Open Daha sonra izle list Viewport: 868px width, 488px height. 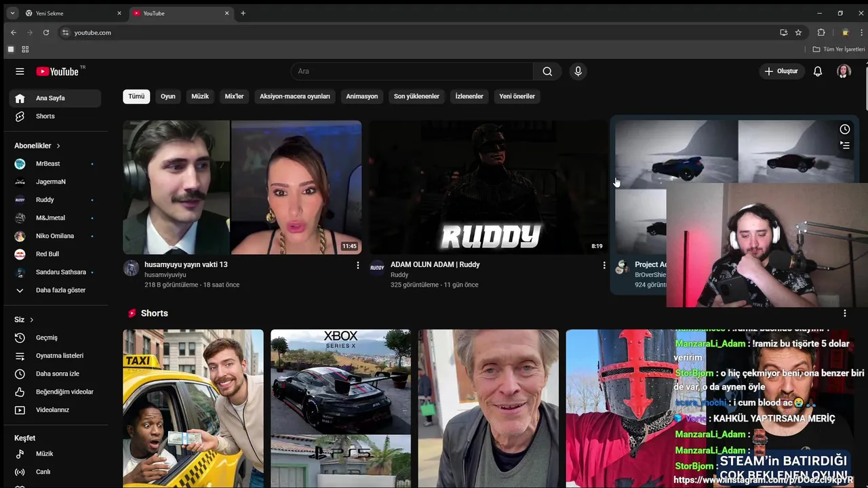56,373
